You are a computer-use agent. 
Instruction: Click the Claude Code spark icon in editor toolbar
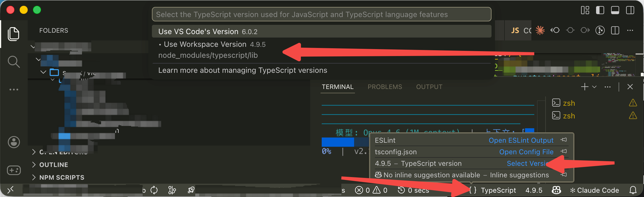540,30
